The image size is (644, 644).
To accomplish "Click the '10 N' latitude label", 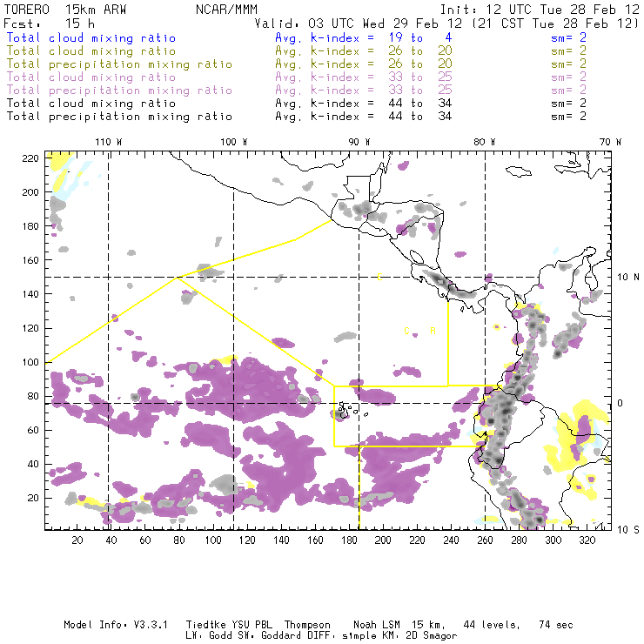I will point(628,278).
